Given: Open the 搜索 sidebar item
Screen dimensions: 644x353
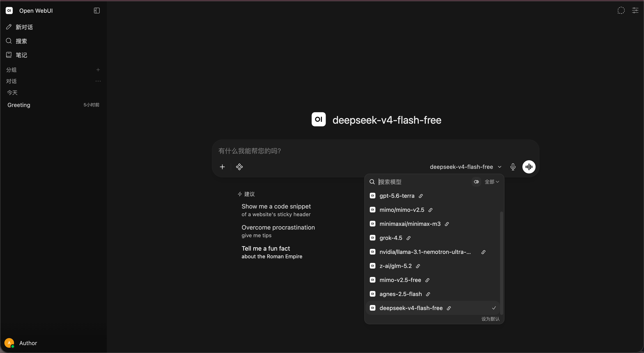Looking at the screenshot, I should click(x=53, y=41).
